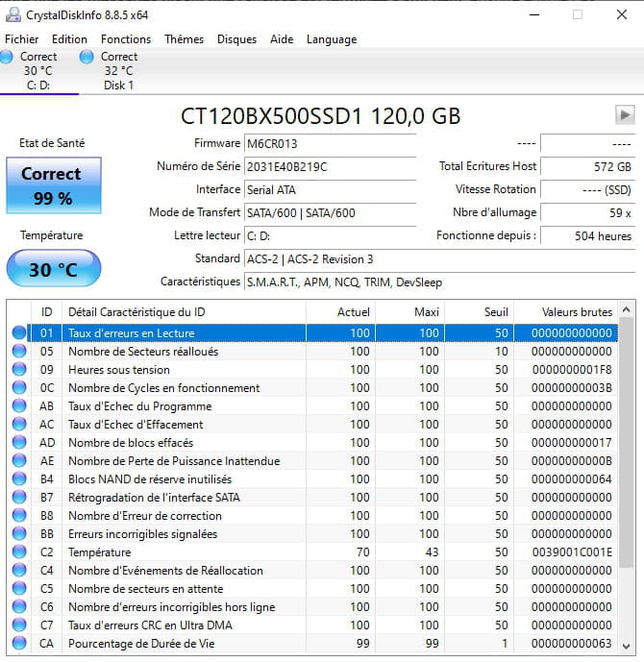Click the status orb of the Erreurs incorrigibles signalées row
This screenshot has height=662, width=644.
pos(19,533)
